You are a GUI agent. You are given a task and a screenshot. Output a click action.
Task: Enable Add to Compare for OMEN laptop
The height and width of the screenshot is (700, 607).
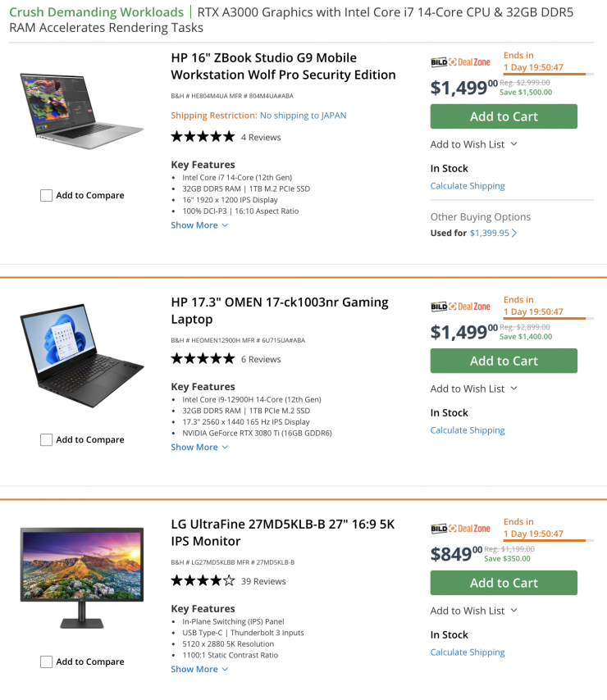click(47, 440)
